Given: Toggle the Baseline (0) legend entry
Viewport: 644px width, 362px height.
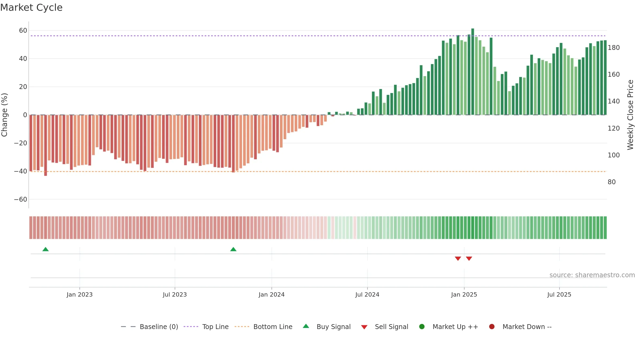Looking at the screenshot, I should point(149,327).
